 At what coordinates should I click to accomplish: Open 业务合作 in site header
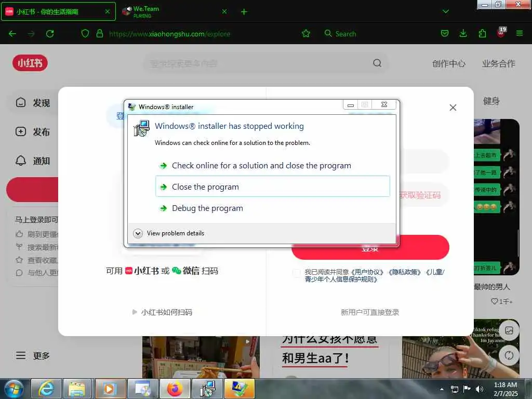click(498, 63)
